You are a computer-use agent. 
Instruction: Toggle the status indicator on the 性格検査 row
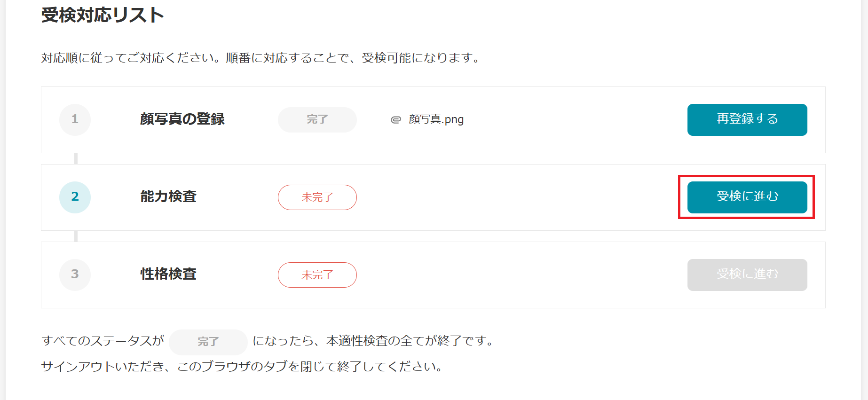point(317,275)
